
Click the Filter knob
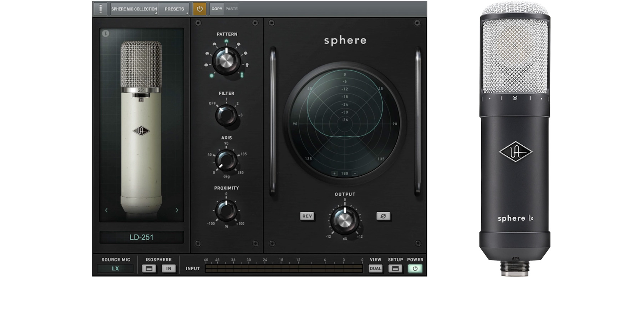pyautogui.click(x=226, y=115)
